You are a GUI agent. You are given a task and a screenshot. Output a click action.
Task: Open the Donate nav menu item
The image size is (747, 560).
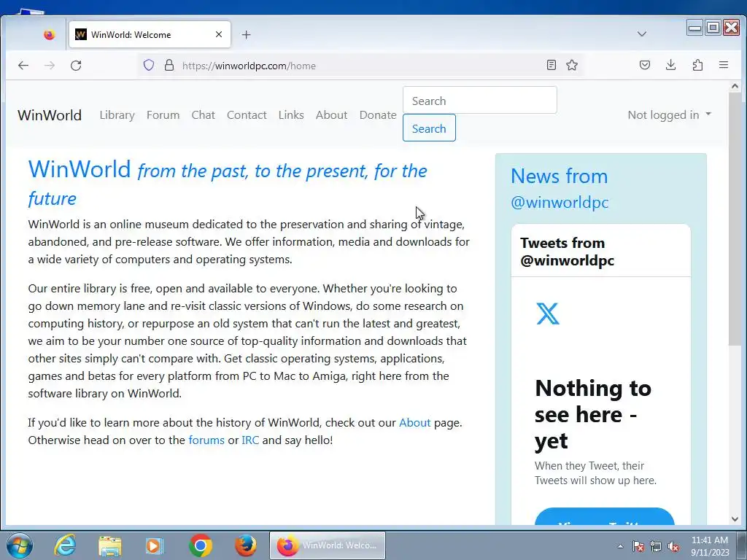coord(378,115)
